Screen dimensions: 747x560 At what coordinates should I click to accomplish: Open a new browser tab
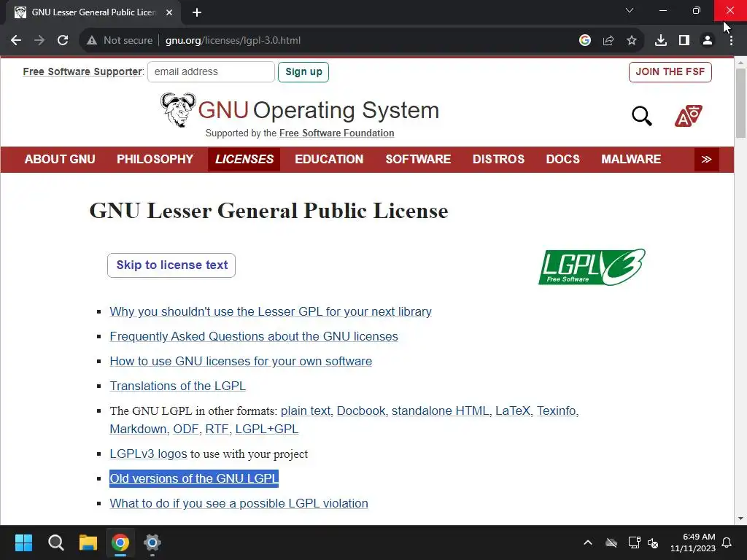(x=197, y=12)
